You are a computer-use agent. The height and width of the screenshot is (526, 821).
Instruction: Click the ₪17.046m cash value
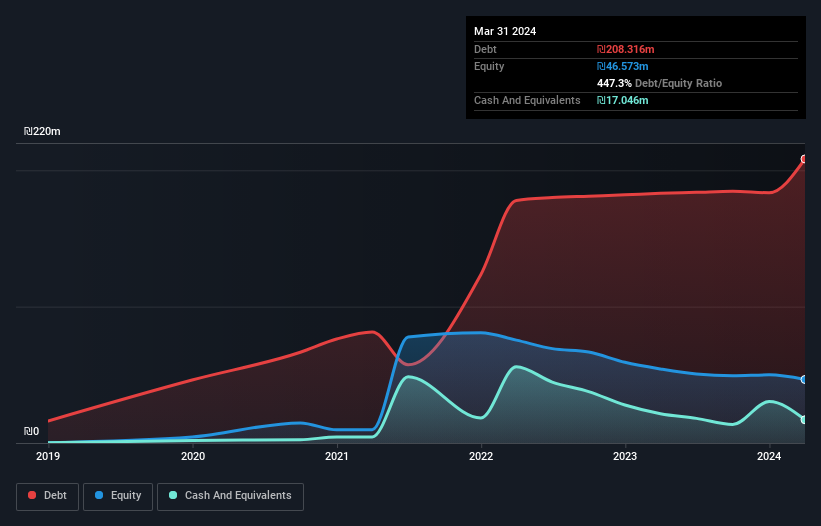[623, 100]
